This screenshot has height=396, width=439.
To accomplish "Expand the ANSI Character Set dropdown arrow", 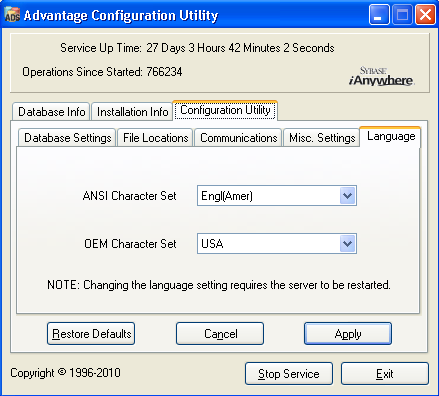I will coord(347,196).
